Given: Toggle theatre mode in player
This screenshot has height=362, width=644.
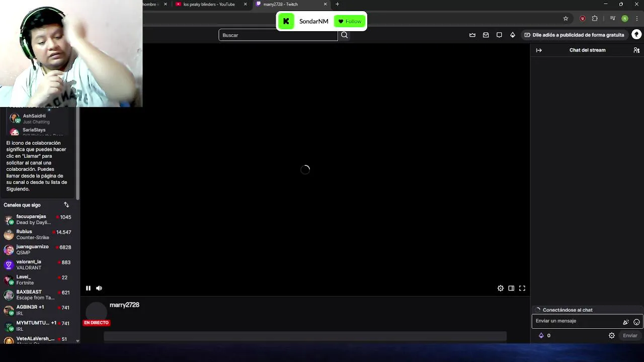Looking at the screenshot, I should click(511, 288).
